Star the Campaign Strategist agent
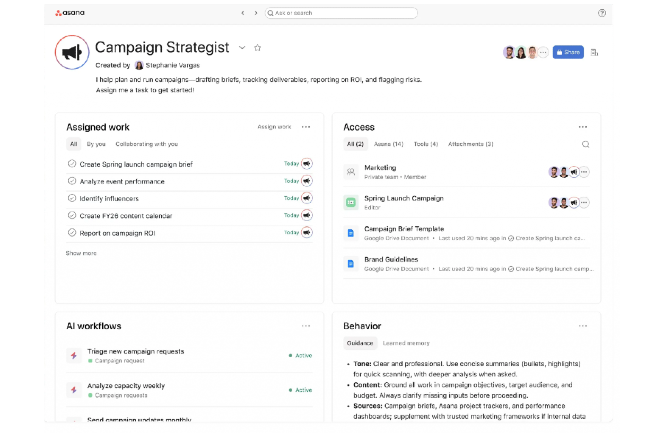Screen dimensions: 650x433 (257, 48)
